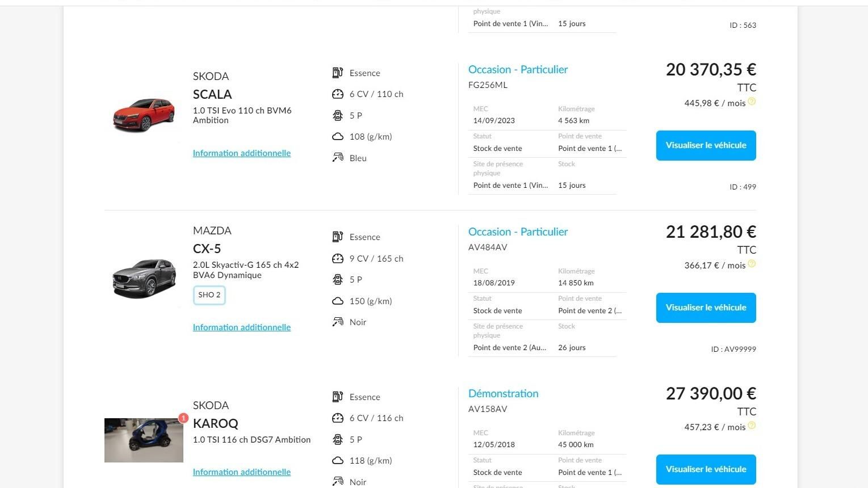
Task: Open Information additionnelle for Skoda Scala
Action: pyautogui.click(x=242, y=153)
